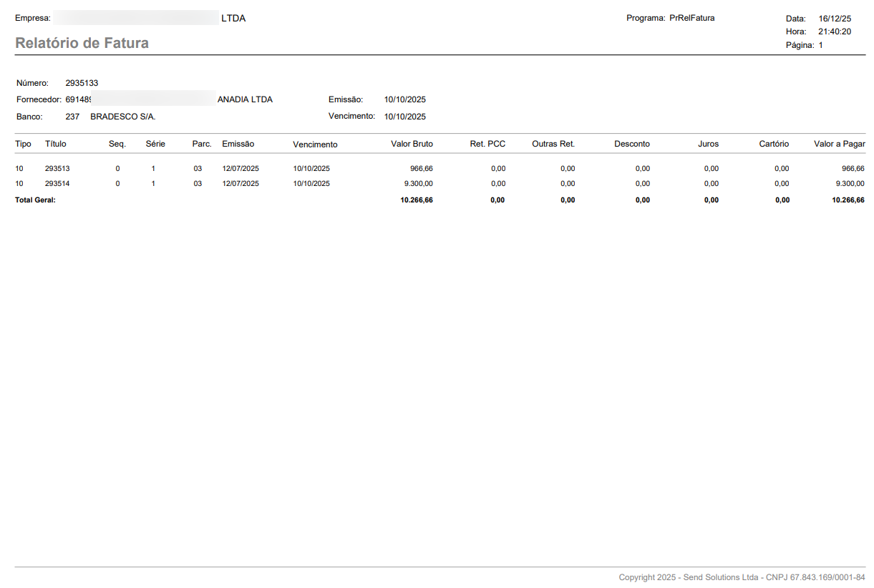This screenshot has height=588, width=874.
Task: Select the "Desconto" column header
Action: click(631, 144)
